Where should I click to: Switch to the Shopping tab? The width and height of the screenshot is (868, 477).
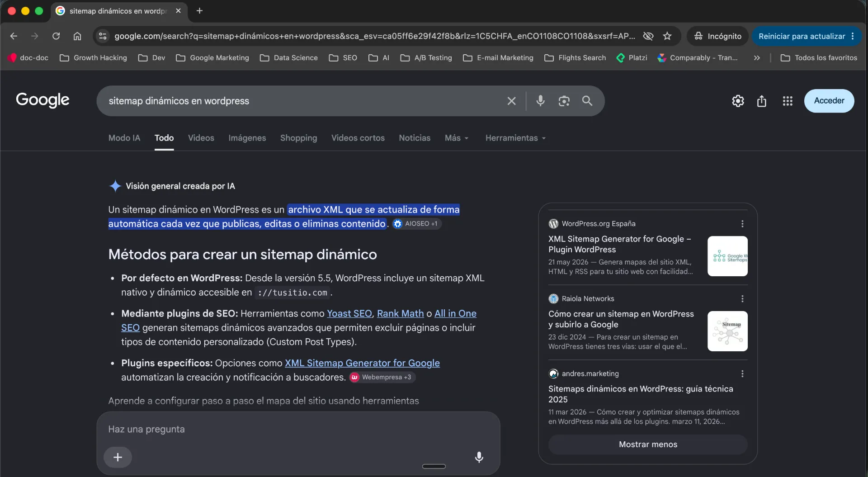[x=298, y=138]
